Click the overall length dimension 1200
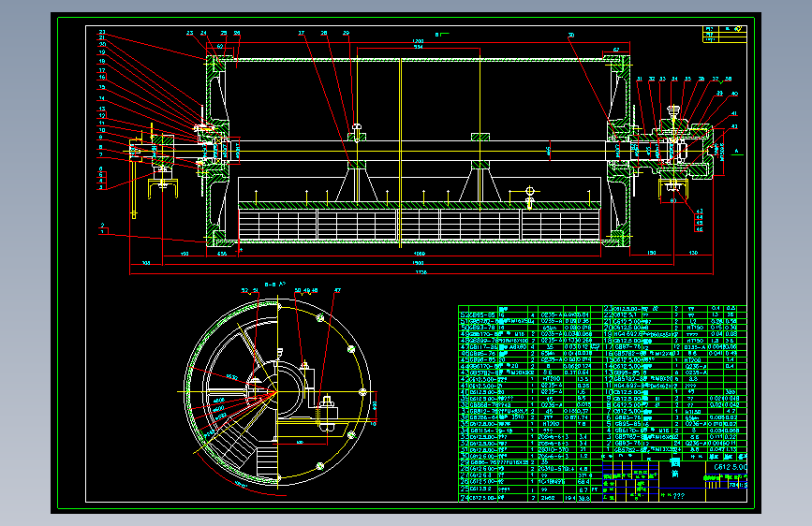Screen dimensions: 812x526 tap(418, 41)
